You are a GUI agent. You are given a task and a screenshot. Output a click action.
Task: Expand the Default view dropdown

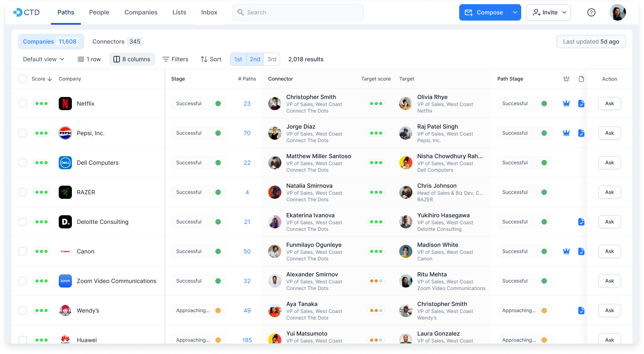click(x=44, y=59)
